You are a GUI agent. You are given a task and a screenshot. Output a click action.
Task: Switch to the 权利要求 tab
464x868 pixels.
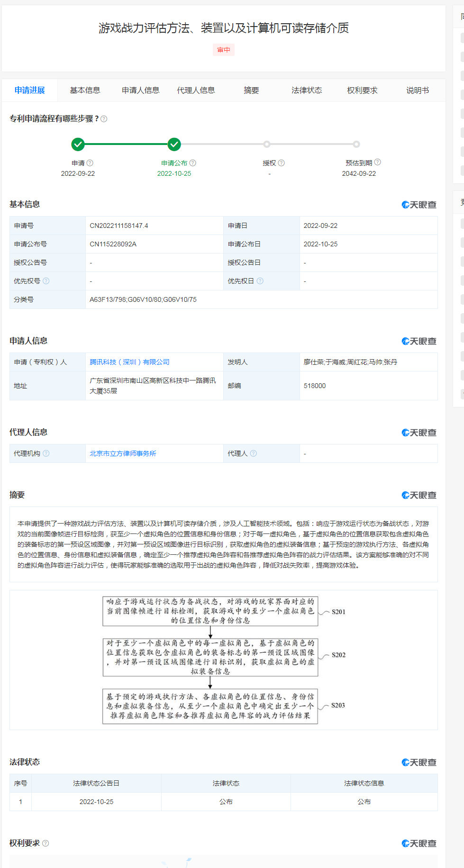coord(362,90)
